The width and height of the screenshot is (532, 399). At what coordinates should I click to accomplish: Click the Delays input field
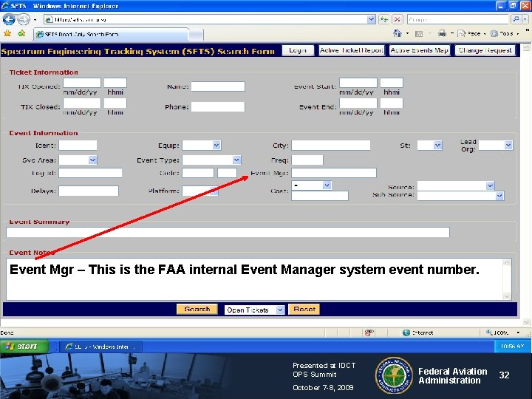pos(89,191)
